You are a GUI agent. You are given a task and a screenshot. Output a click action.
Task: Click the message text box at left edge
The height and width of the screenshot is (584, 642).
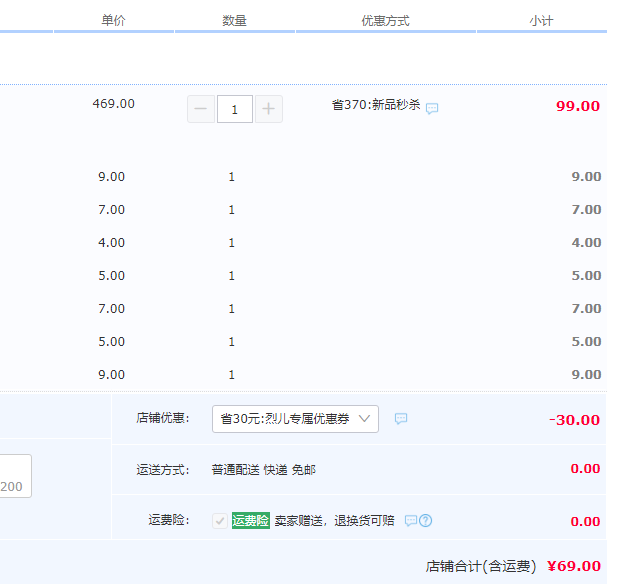click(x=14, y=476)
